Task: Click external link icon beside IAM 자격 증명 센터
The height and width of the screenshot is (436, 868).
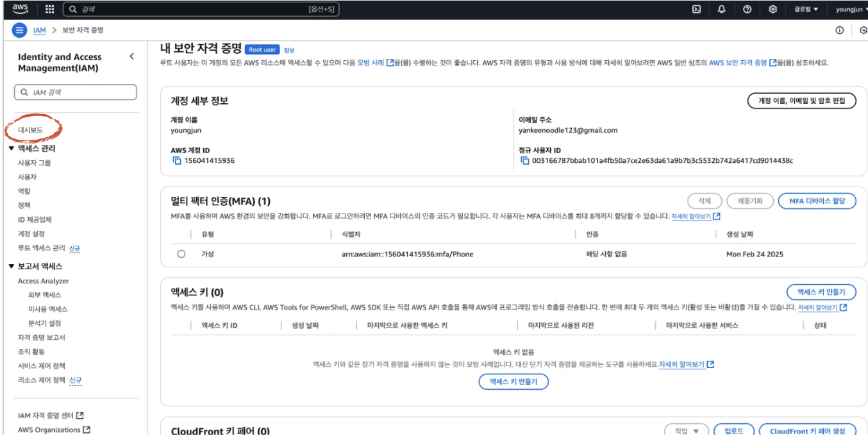Action: click(79, 415)
